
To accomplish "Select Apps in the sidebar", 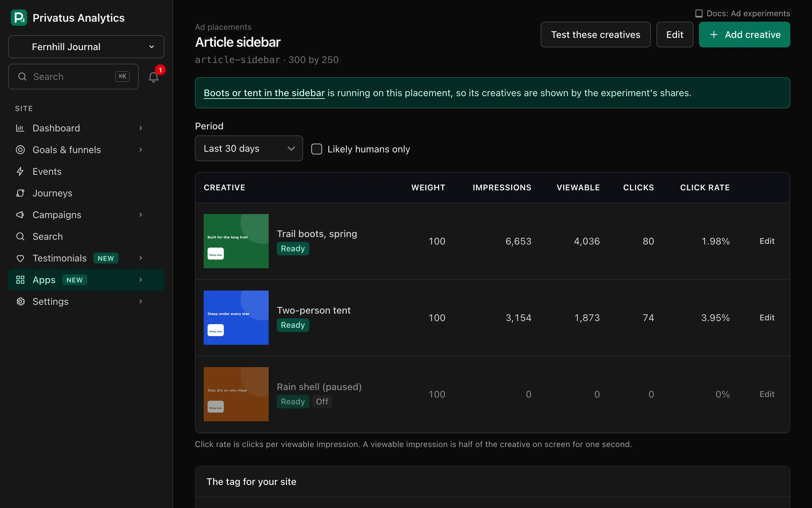I will click(86, 280).
